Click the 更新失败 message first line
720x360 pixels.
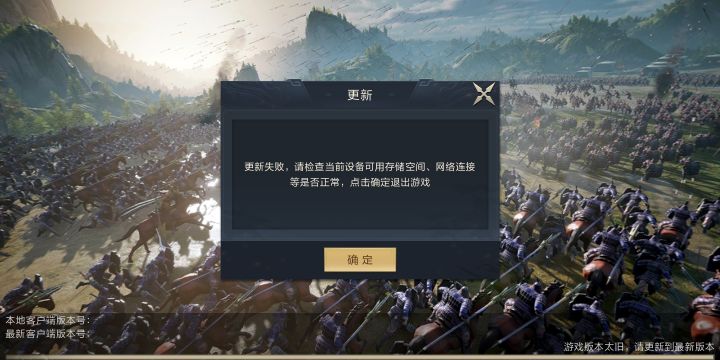point(360,167)
